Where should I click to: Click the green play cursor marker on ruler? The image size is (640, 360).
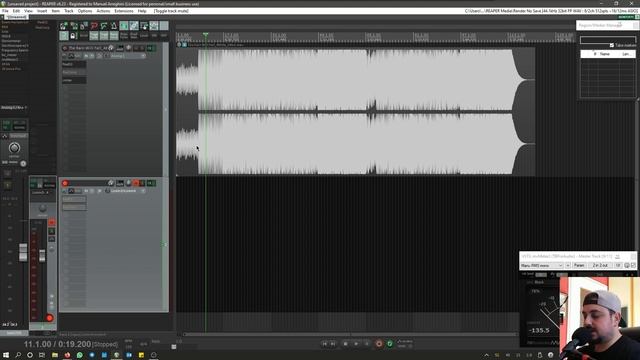coord(206,35)
